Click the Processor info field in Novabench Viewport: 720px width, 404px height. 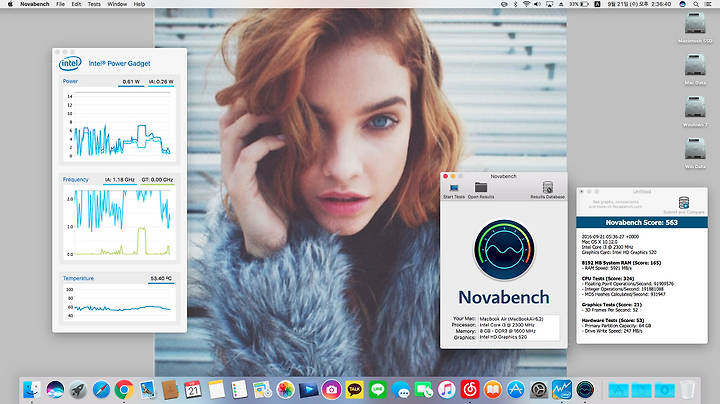pos(519,325)
